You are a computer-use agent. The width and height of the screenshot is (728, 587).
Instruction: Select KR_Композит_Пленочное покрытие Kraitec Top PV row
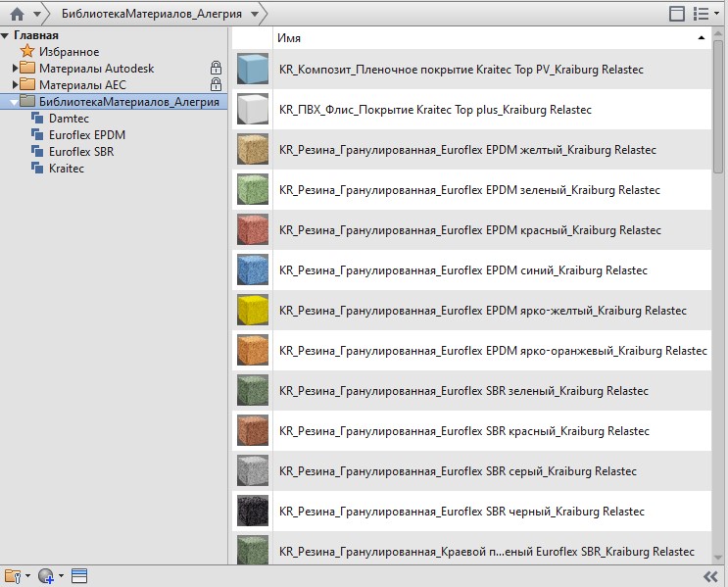pos(471,70)
